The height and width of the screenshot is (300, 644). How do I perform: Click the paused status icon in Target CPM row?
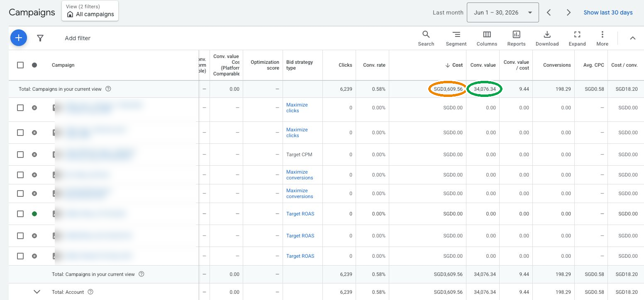click(x=34, y=155)
